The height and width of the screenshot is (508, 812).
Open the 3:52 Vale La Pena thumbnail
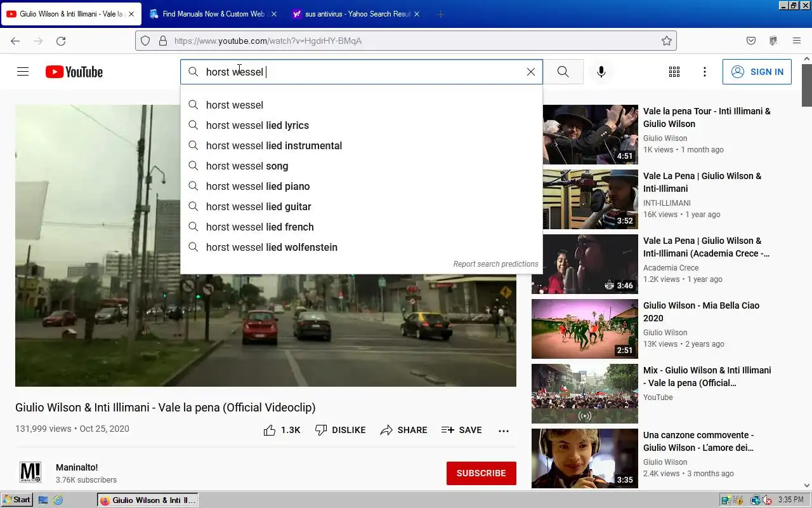[x=585, y=199]
